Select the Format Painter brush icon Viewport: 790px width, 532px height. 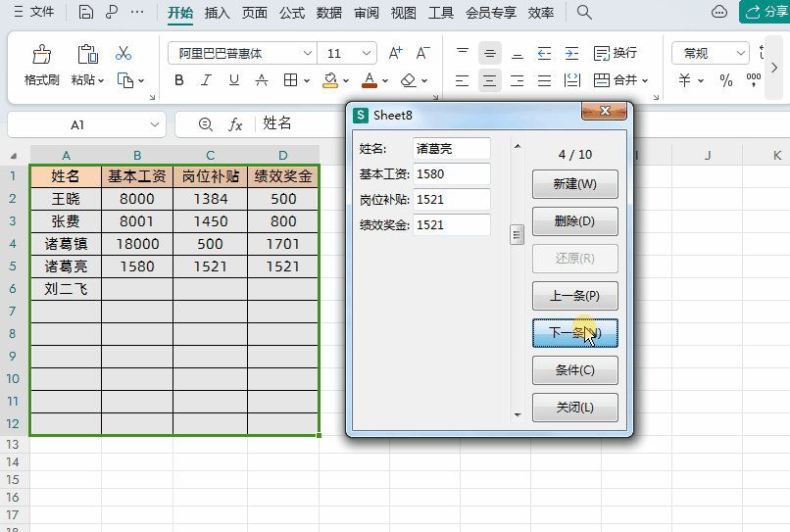[x=42, y=54]
